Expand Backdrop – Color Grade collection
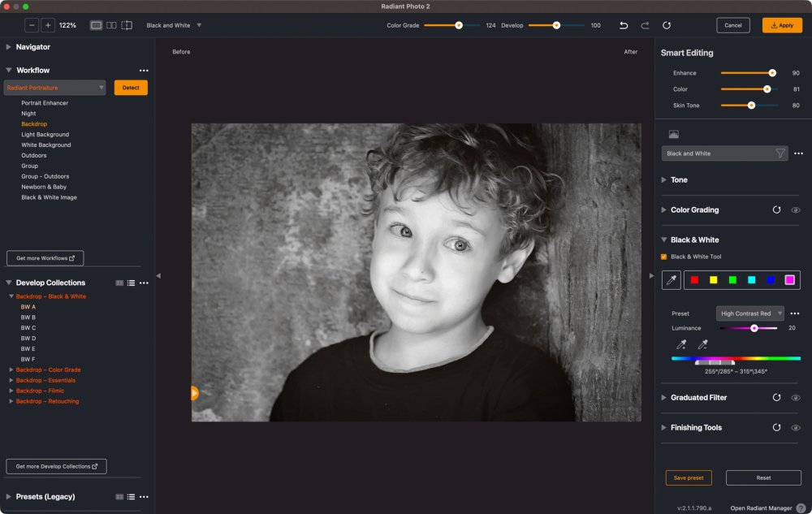 point(11,370)
